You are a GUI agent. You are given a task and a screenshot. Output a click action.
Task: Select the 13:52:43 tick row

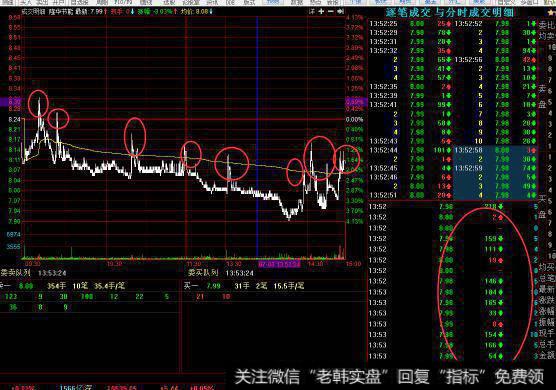click(x=410, y=141)
